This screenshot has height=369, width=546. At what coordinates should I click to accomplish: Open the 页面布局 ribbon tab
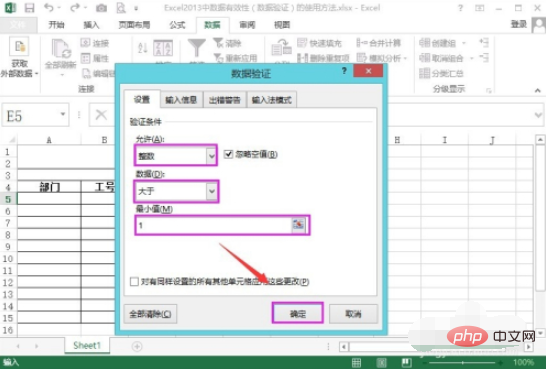click(134, 25)
